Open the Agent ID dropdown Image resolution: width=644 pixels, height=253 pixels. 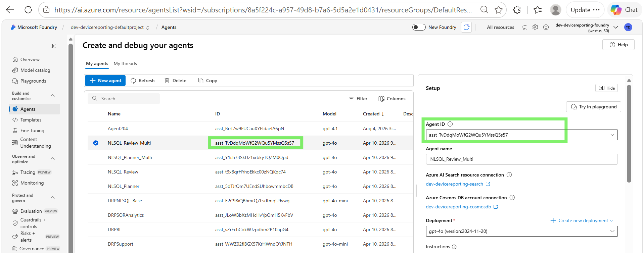tap(521, 135)
